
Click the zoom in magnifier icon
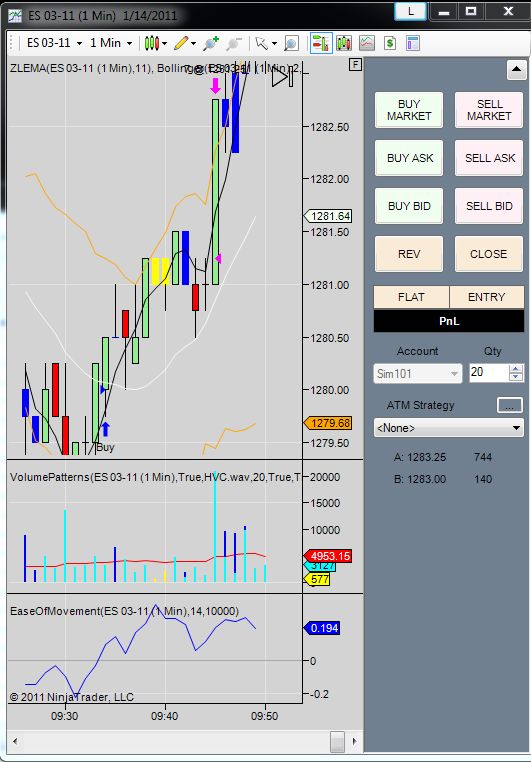coord(211,43)
